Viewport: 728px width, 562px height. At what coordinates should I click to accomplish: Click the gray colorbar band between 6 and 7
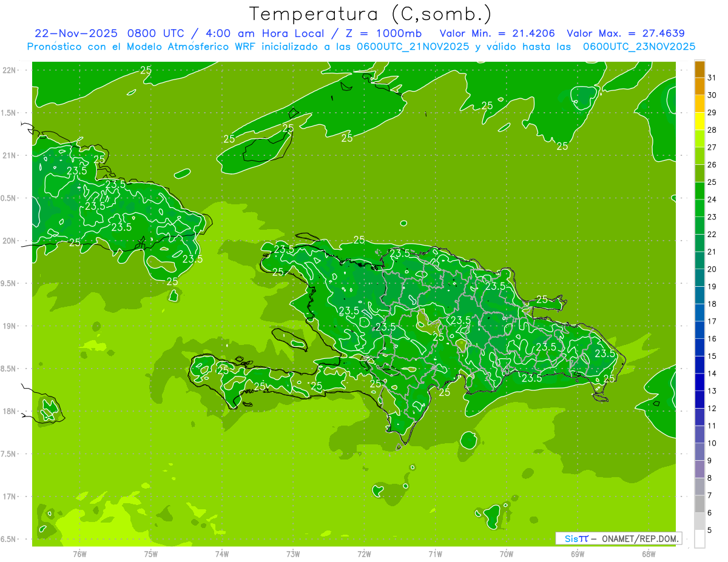pyautogui.click(x=699, y=504)
